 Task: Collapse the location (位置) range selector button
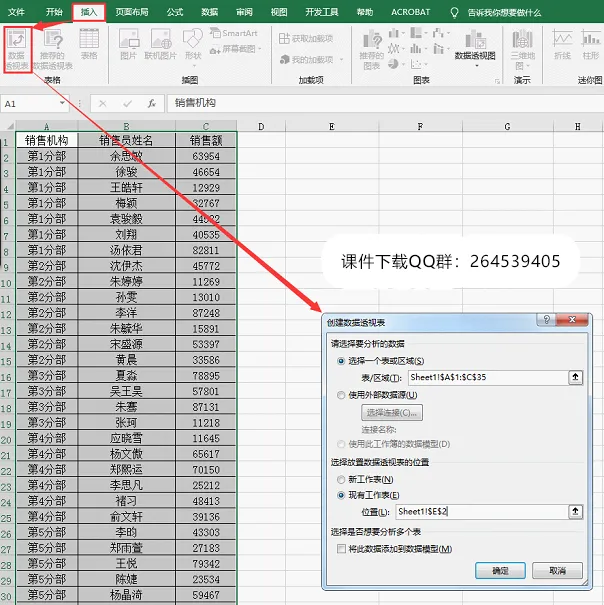575,512
